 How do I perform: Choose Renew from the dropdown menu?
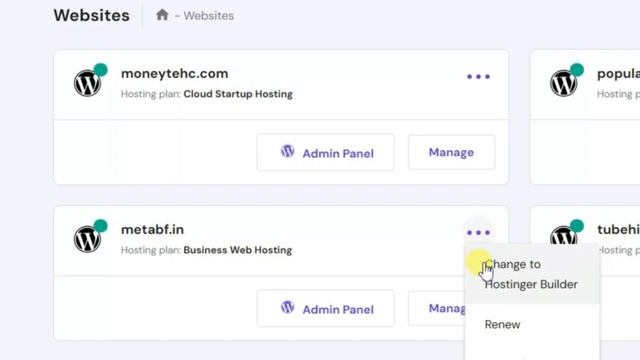point(502,324)
